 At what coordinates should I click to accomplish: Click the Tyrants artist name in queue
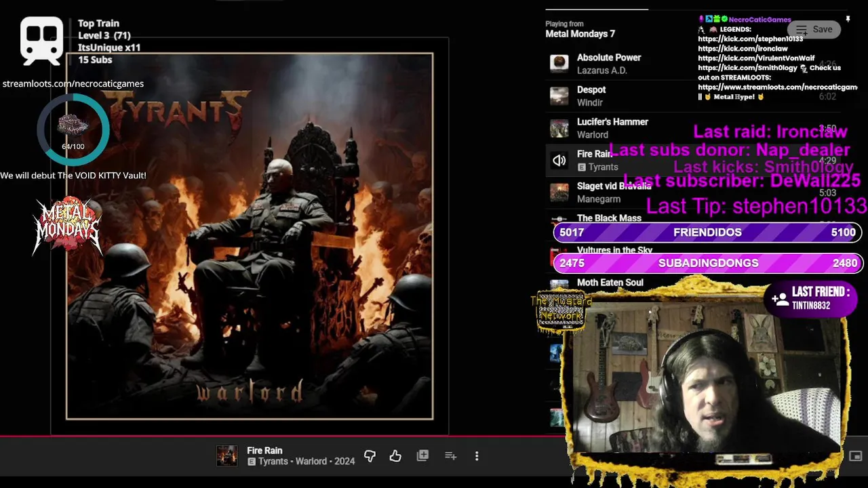(x=603, y=167)
